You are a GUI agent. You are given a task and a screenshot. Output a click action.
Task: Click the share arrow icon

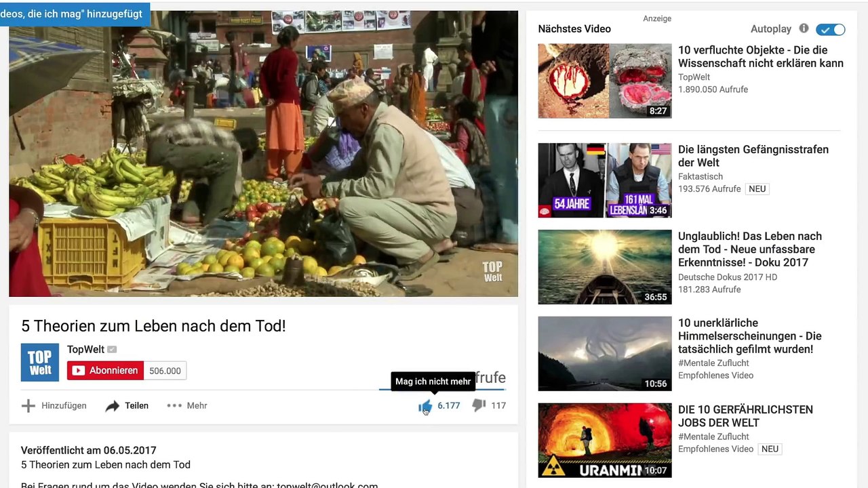(113, 406)
